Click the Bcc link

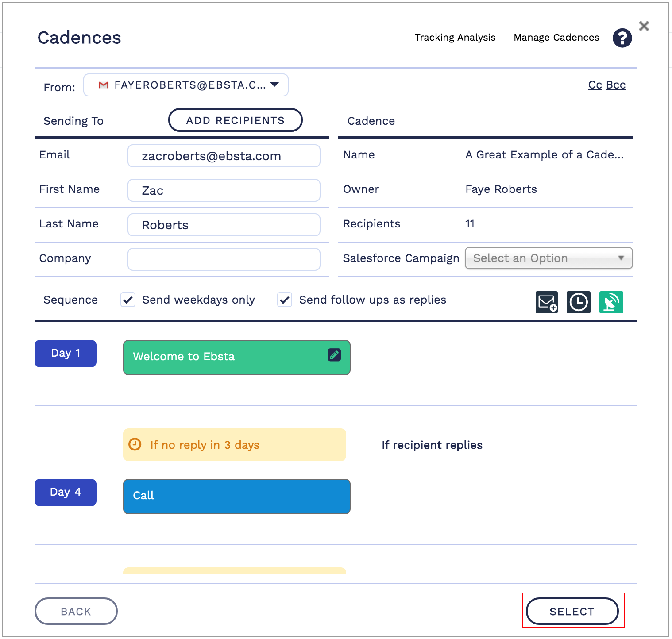point(616,85)
